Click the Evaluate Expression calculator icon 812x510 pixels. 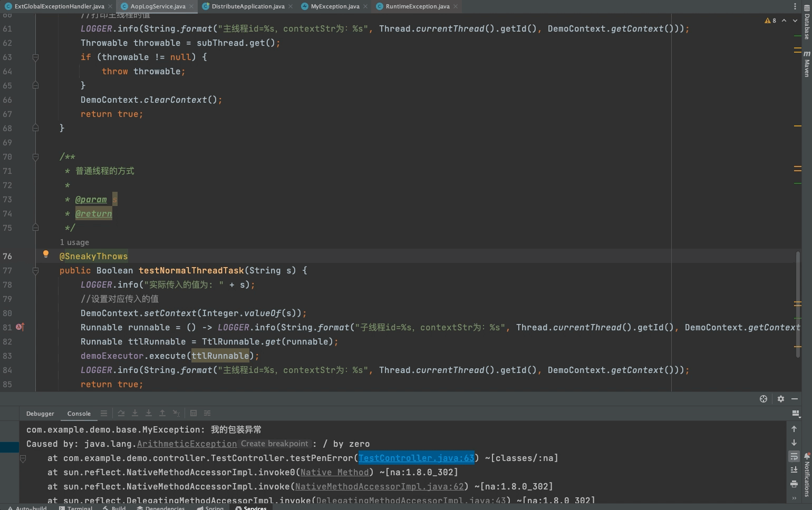point(194,413)
